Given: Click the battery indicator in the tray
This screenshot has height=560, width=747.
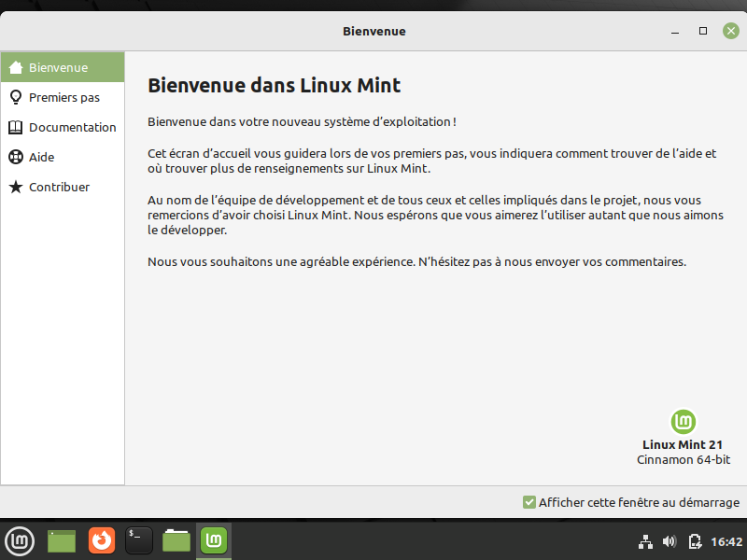Looking at the screenshot, I should pyautogui.click(x=694, y=541).
